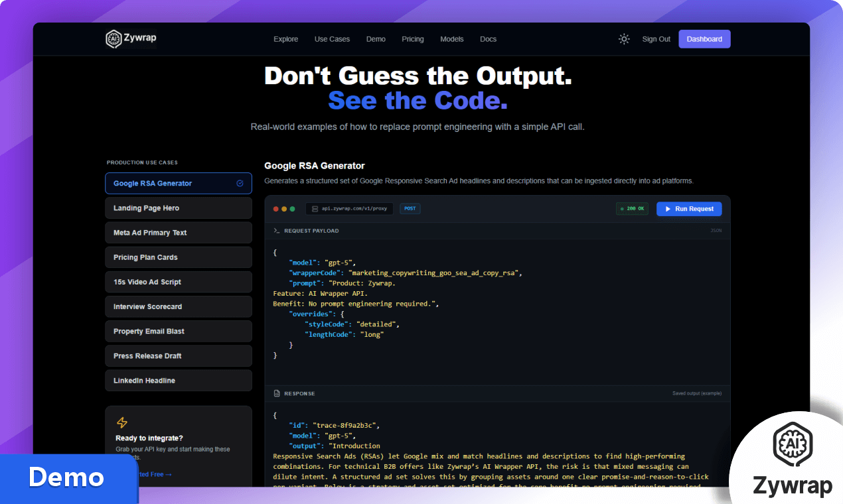Click the document icon beside RESPONSE

point(277,394)
